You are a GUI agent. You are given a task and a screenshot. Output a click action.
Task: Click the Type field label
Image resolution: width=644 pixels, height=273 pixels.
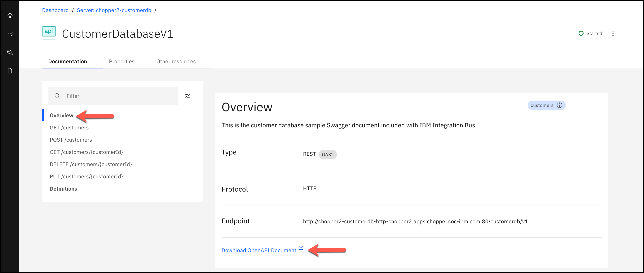coord(229,152)
